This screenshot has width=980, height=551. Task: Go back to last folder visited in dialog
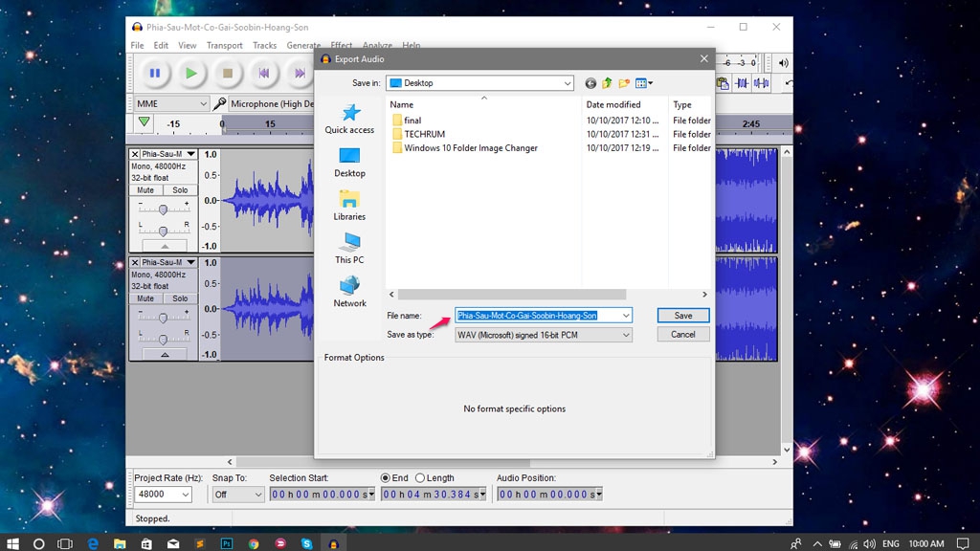click(590, 83)
